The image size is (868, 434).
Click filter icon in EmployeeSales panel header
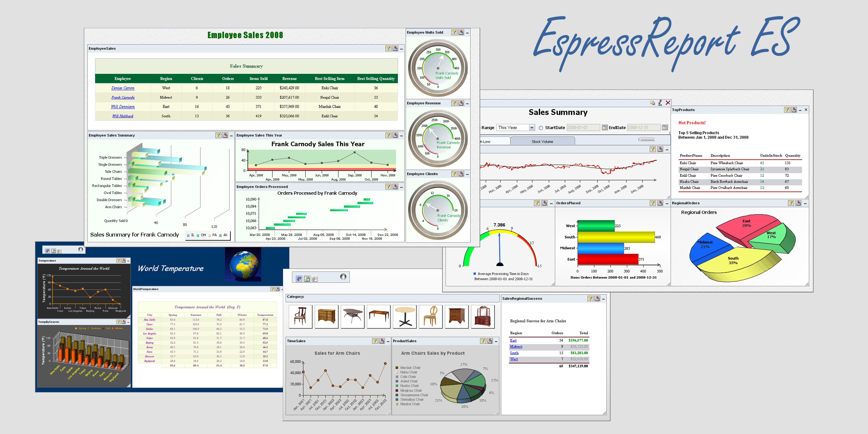(x=388, y=49)
